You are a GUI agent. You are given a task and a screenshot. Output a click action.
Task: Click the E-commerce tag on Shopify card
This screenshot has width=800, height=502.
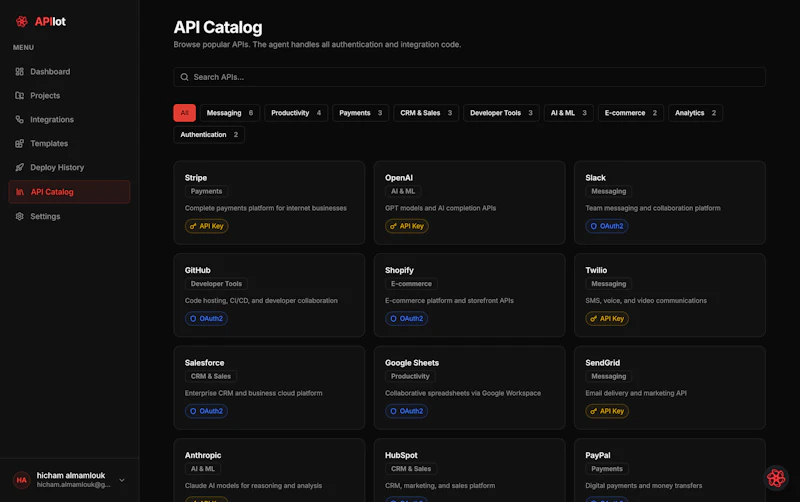click(x=411, y=284)
